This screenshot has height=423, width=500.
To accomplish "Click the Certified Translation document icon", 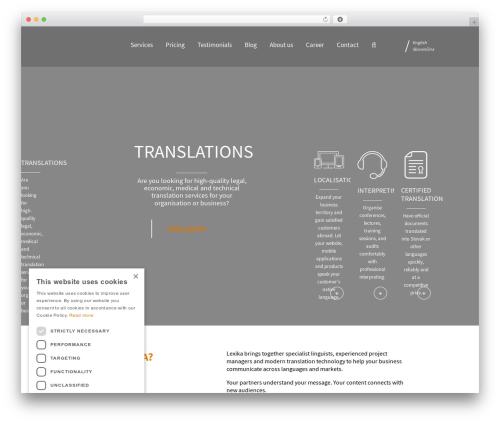I will point(416,165).
